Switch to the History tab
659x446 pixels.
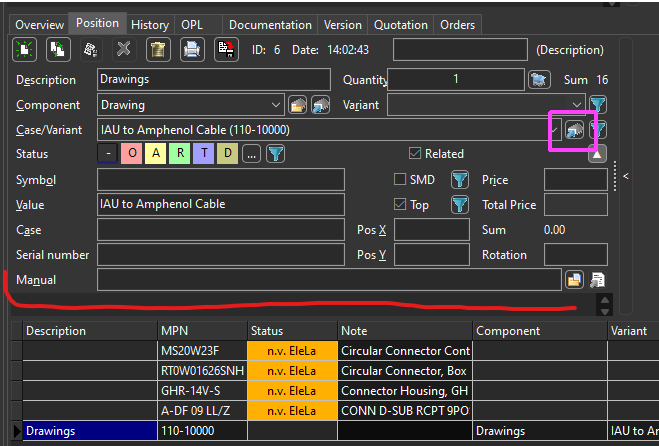(150, 24)
